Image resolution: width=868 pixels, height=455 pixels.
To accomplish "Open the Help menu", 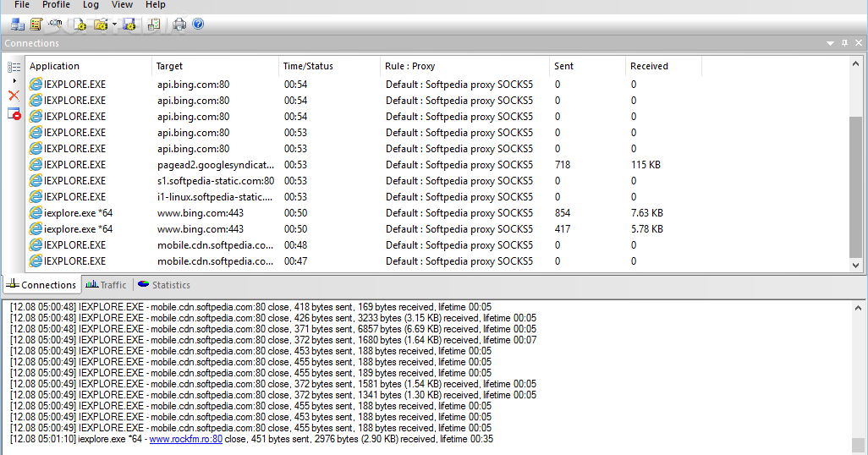I will click(x=156, y=5).
